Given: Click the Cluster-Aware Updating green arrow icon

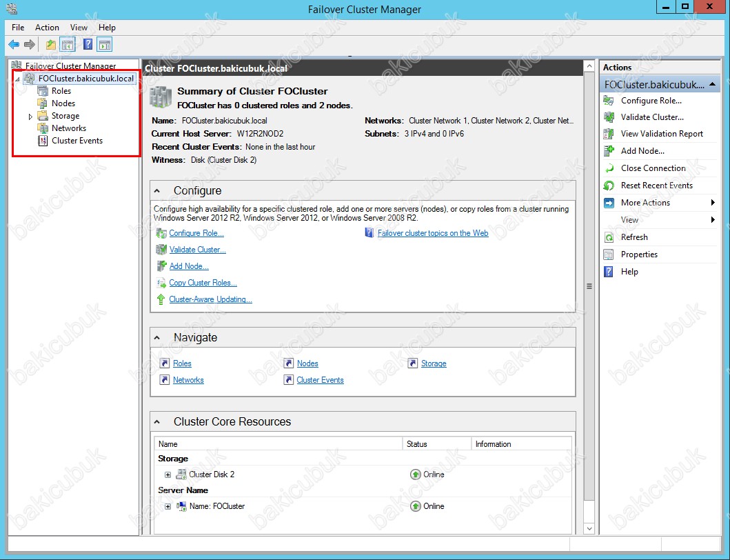Looking at the screenshot, I should point(161,299).
